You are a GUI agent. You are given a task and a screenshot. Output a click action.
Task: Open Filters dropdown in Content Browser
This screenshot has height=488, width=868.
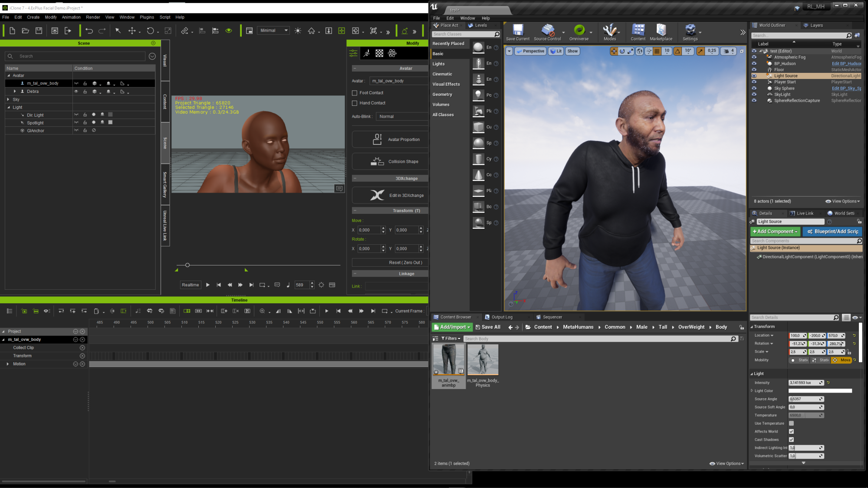tap(450, 339)
